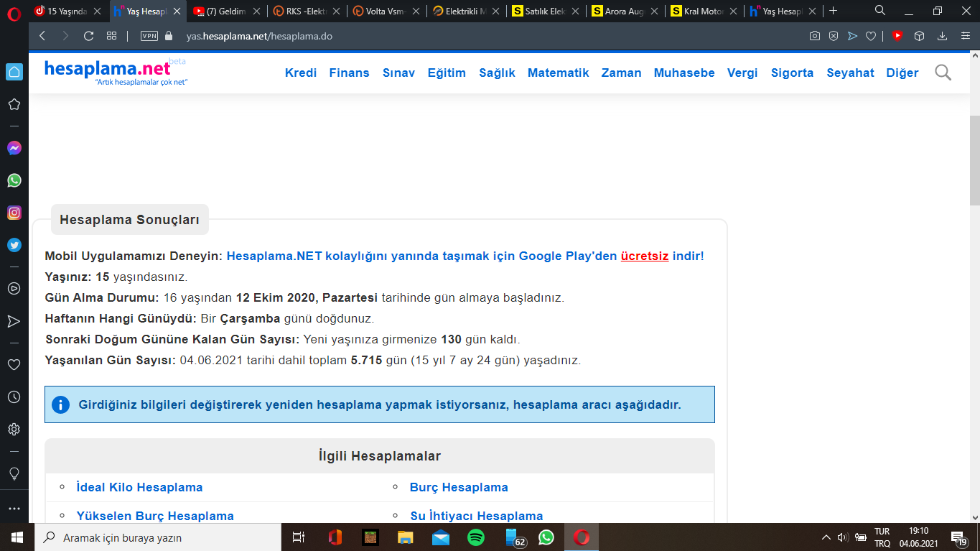
Task: Toggle the VPN badge in address bar
Action: 149,36
